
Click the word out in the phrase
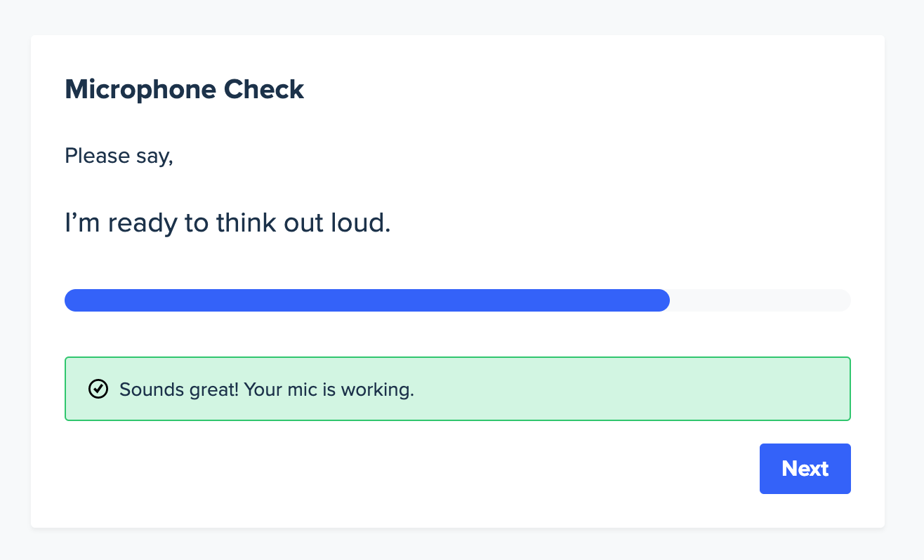click(303, 225)
